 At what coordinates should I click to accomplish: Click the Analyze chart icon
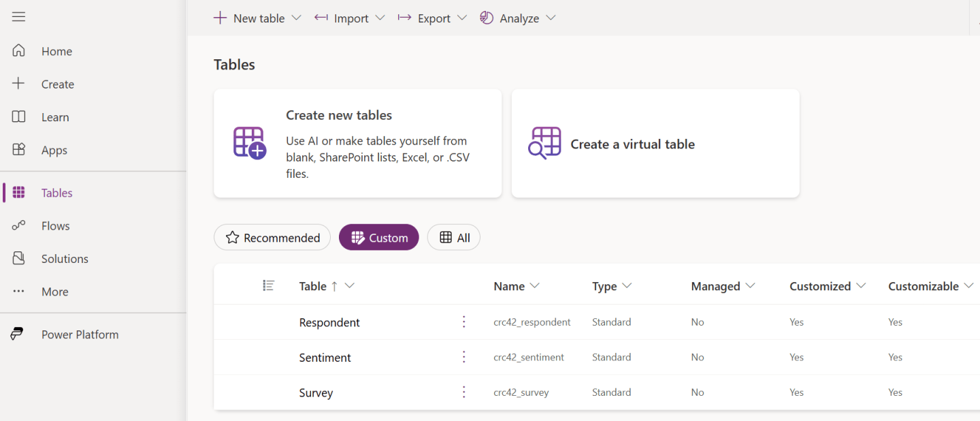click(487, 18)
